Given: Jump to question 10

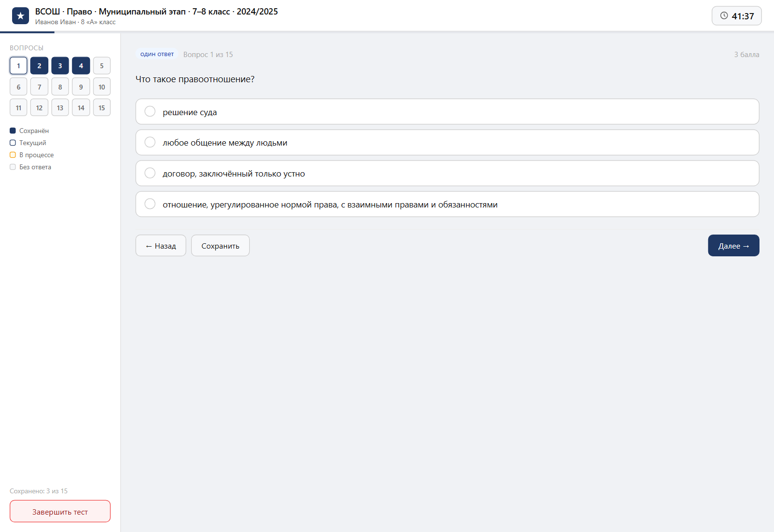Looking at the screenshot, I should click(102, 87).
